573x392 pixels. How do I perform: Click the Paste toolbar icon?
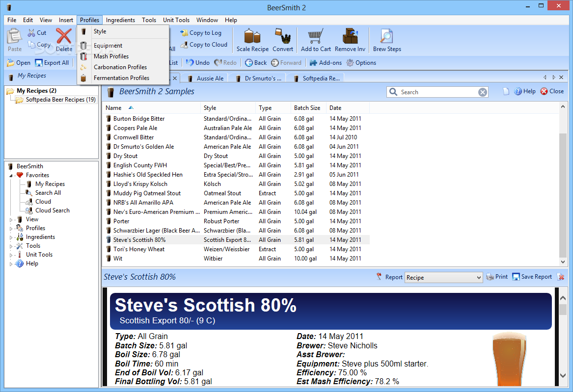15,37
